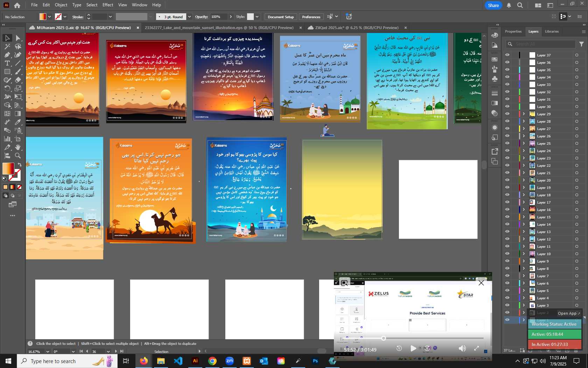Click the fill swatch in control bar
Screen dimensions: 588x368
click(x=43, y=16)
